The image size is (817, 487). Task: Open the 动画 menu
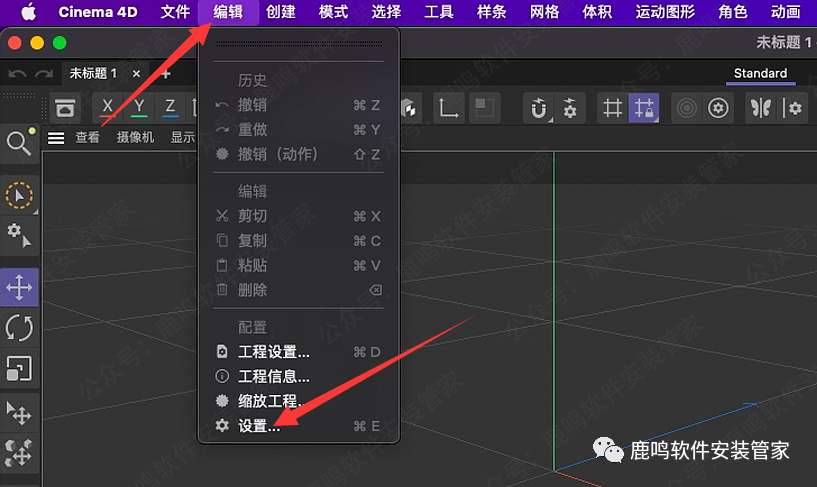tap(785, 11)
